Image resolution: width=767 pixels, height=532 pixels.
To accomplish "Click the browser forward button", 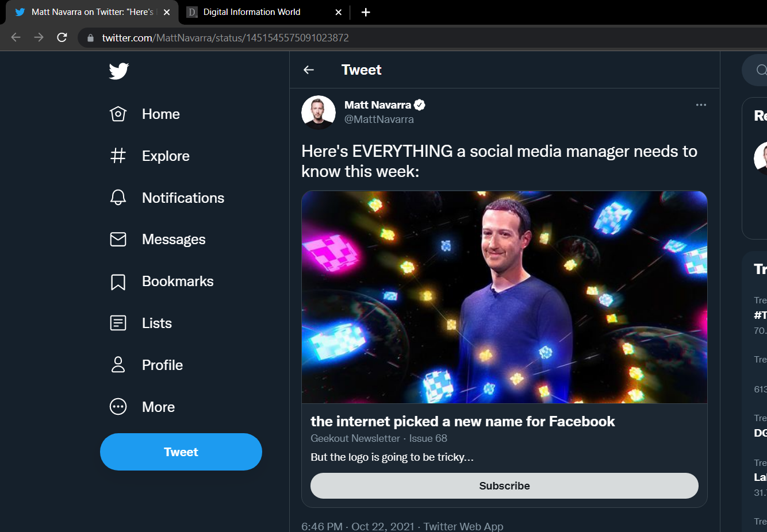I will coord(39,37).
